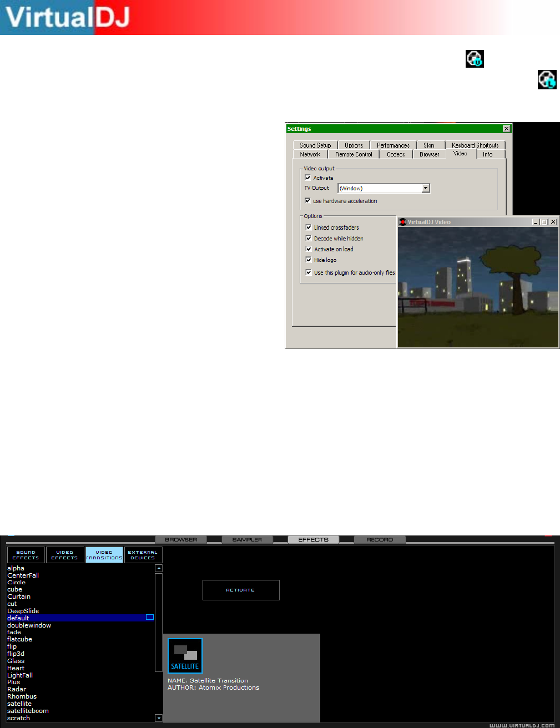560x728 pixels.
Task: Select the Video tab in Settings
Action: 461,154
